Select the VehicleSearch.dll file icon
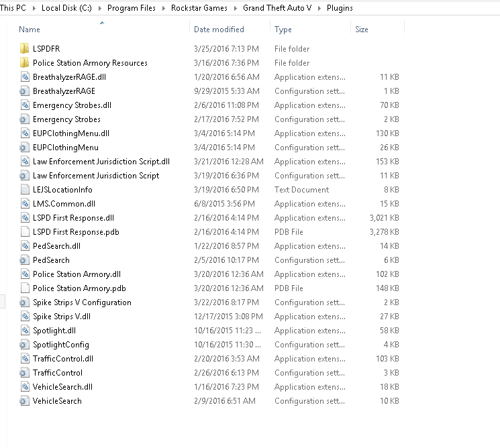Image resolution: width=500 pixels, height=448 pixels. 25,387
